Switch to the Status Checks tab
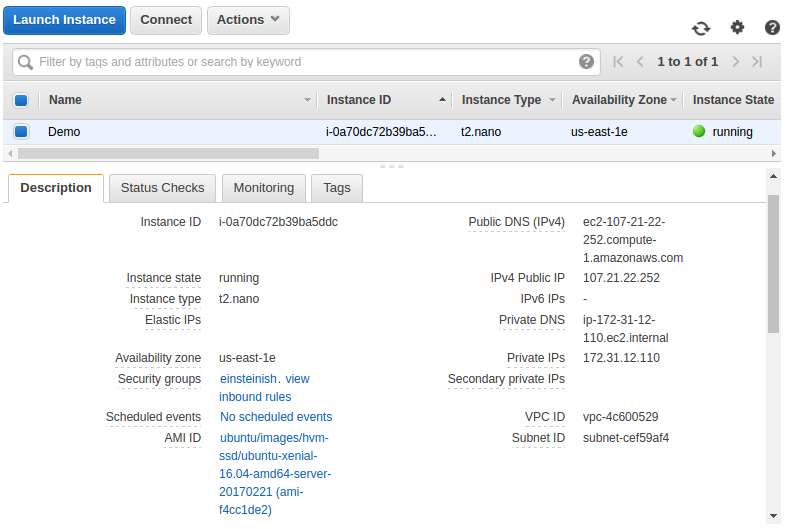The image size is (786, 529). point(162,188)
